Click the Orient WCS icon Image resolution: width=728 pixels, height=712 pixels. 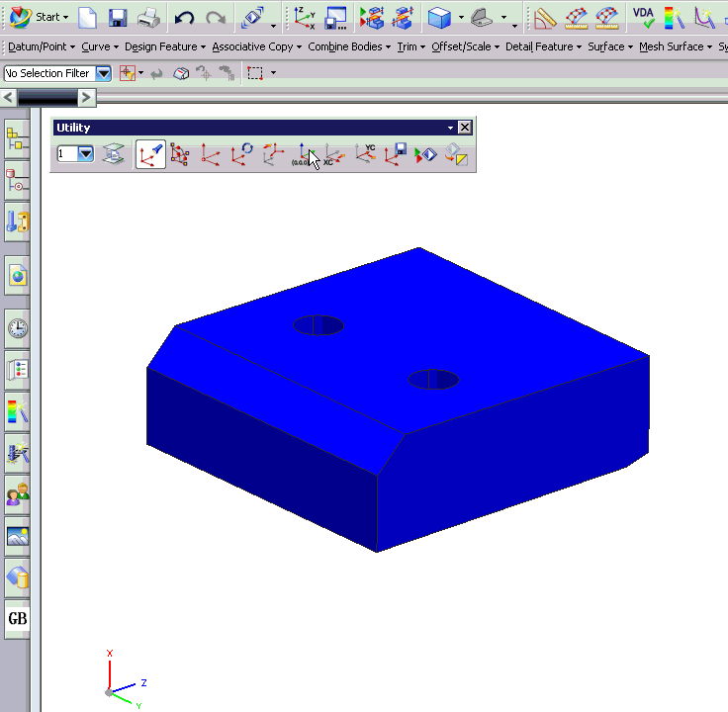click(273, 154)
